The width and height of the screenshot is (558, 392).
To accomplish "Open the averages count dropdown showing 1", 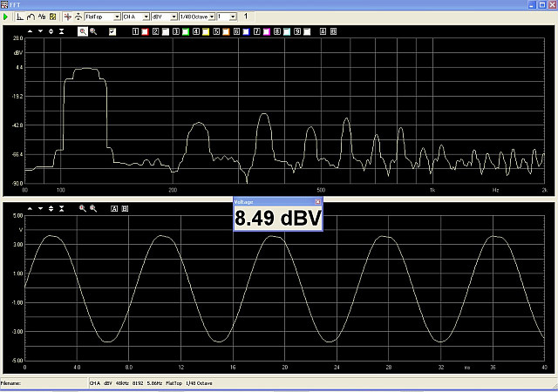I will click(233, 17).
